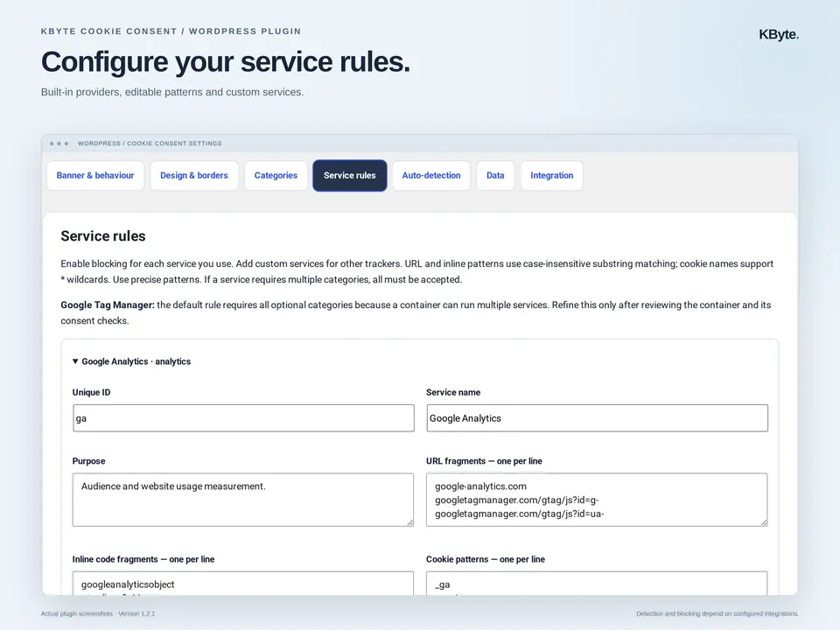Viewport: 840px width, 630px height.
Task: Click the 'URL fragments — one per line' label
Action: tap(484, 461)
